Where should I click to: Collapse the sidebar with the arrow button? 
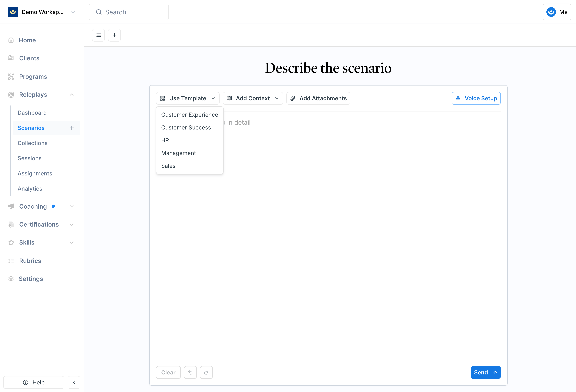pyautogui.click(x=74, y=382)
